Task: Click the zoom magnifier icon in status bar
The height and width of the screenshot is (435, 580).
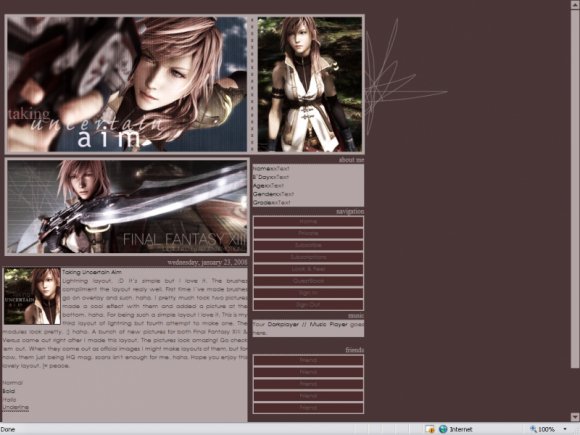Action: [533, 429]
